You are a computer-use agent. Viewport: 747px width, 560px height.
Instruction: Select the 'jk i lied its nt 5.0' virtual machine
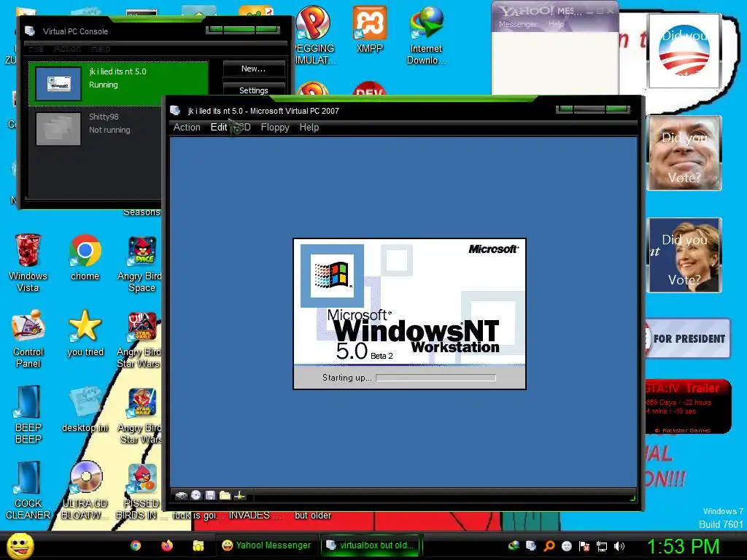pos(118,83)
